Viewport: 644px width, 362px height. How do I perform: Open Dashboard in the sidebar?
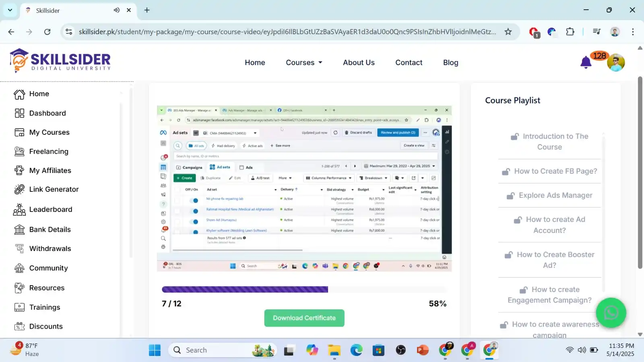pos(40,113)
